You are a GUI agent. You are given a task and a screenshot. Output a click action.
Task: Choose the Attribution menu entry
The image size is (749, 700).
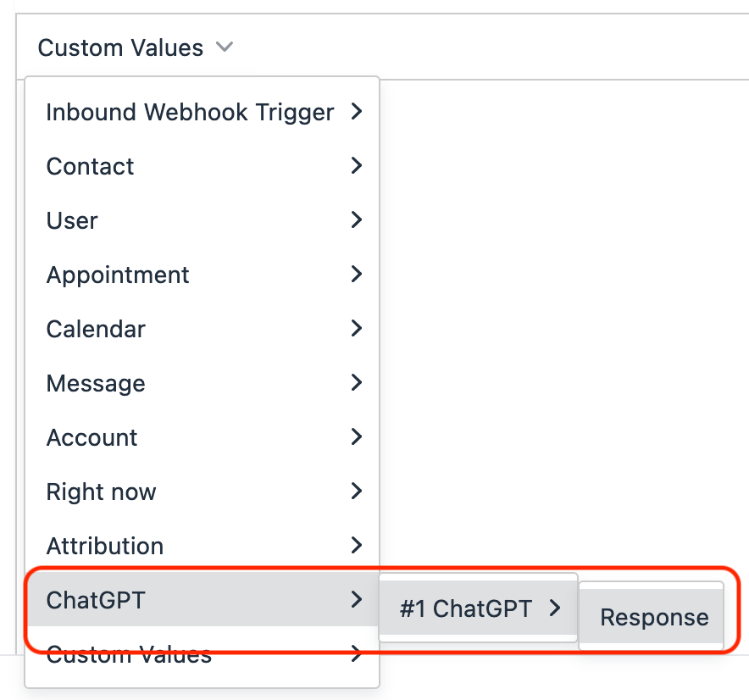pos(105,546)
